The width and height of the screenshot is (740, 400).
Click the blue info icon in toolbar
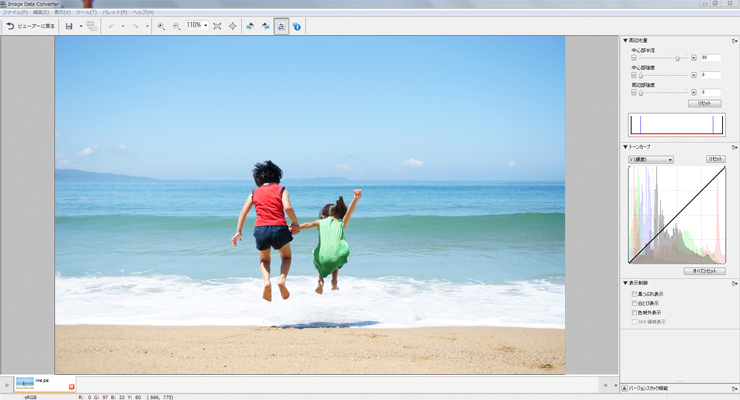[297, 26]
